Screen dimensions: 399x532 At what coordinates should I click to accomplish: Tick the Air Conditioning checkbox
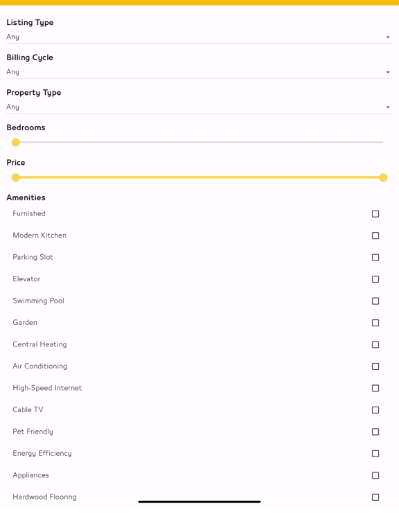375,366
